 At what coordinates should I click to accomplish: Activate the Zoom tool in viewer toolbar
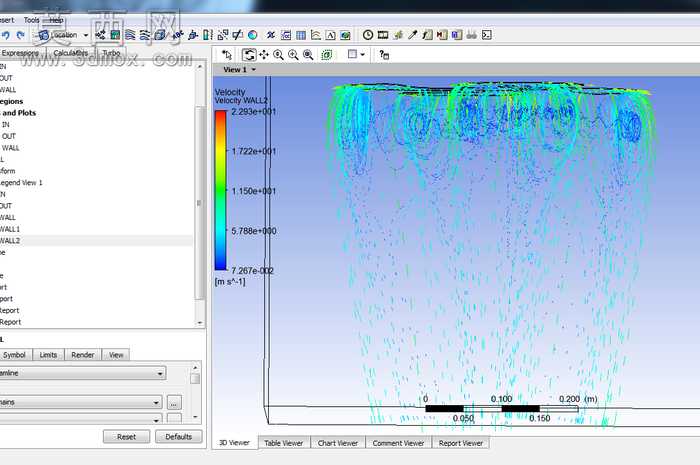(278, 55)
